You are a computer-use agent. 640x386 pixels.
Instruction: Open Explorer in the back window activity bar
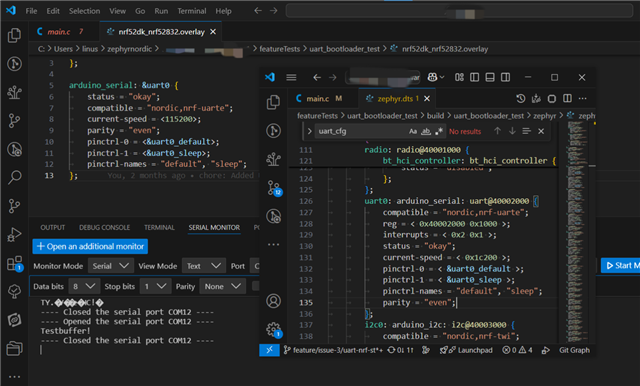[14, 35]
